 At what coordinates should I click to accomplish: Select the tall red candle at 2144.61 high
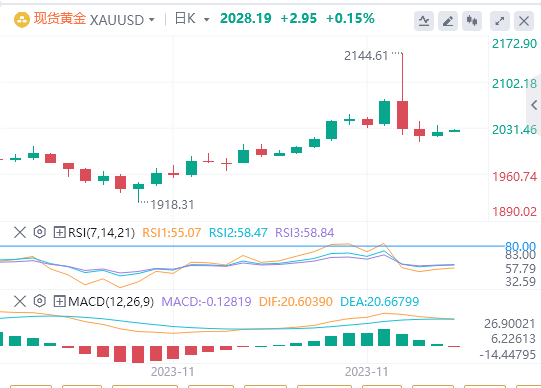point(402,115)
